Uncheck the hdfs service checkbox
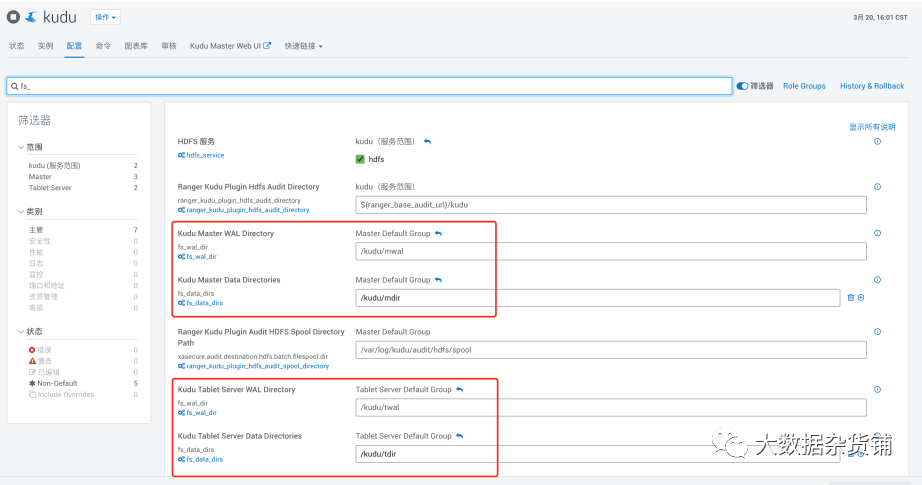Screen dimensions: 922x485 click(360, 159)
